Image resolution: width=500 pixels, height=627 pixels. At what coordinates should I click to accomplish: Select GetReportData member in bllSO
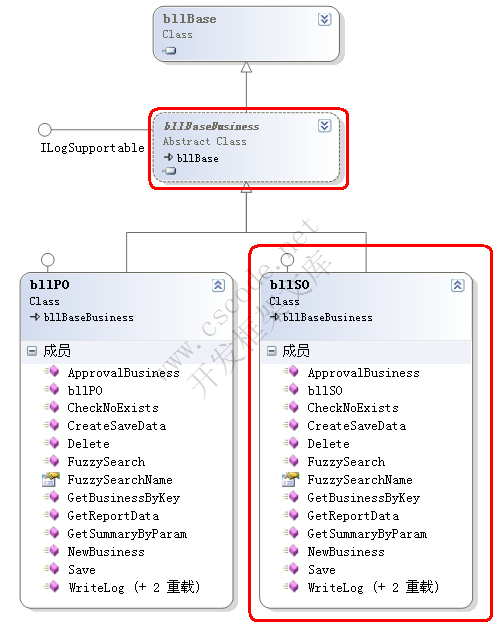click(x=353, y=516)
